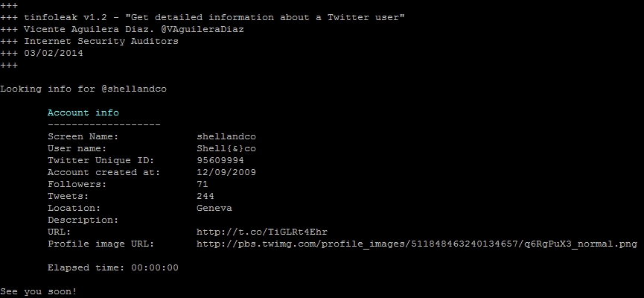The width and height of the screenshot is (644, 298).
Task: Click the dashed separator under Account info
Action: 104,124
